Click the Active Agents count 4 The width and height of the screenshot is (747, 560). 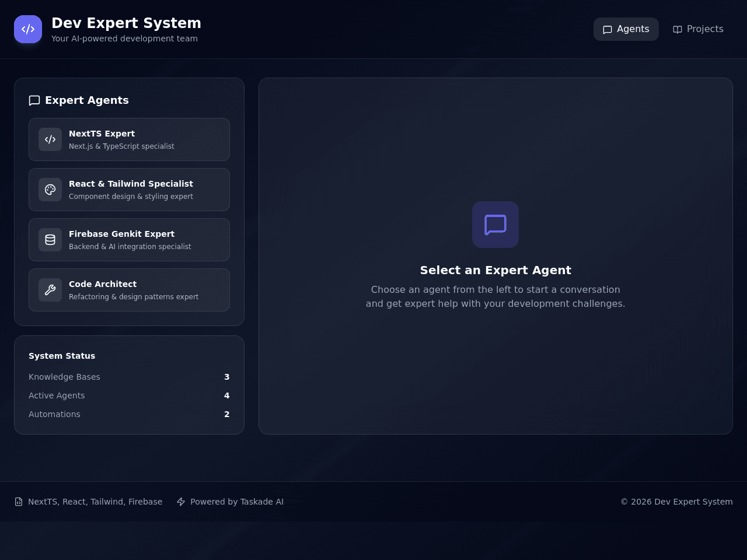point(227,395)
